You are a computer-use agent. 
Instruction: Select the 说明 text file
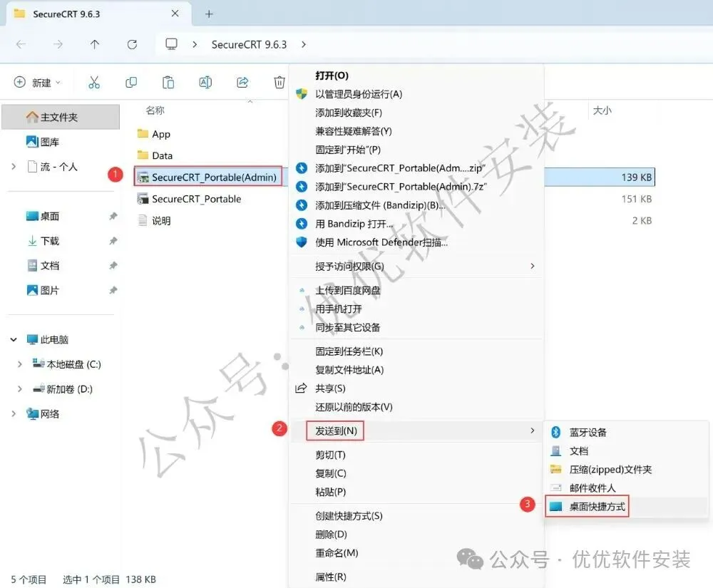(x=155, y=221)
